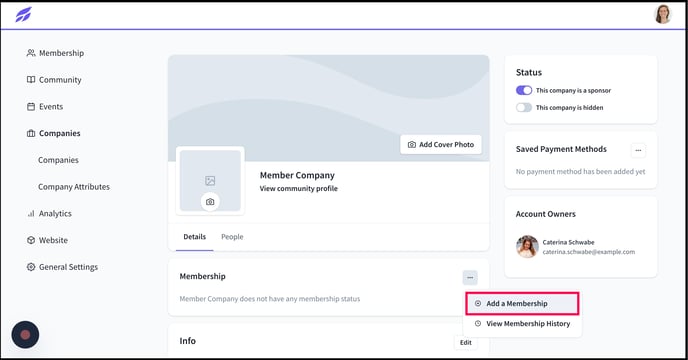Click the purple leaf logo icon
Viewport: 688px width, 360px height.
23,14
